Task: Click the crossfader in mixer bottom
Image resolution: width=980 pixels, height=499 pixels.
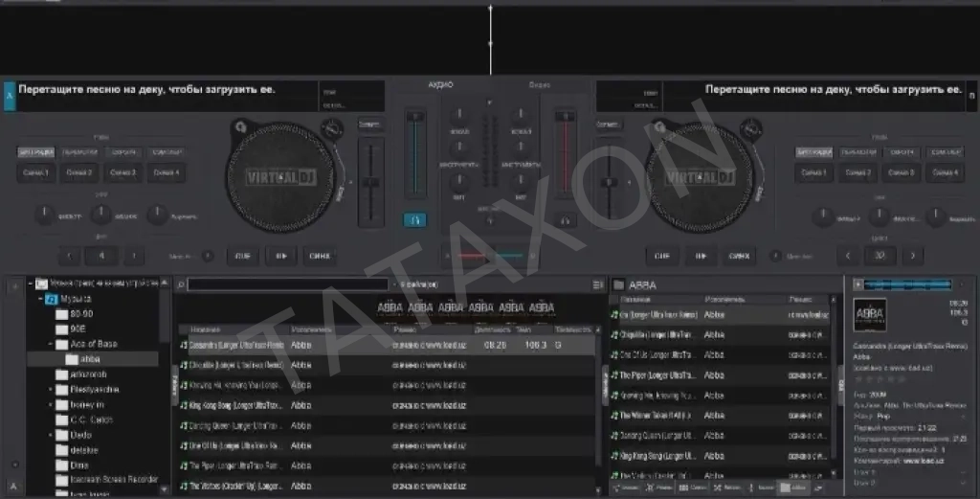Action: tap(490, 255)
